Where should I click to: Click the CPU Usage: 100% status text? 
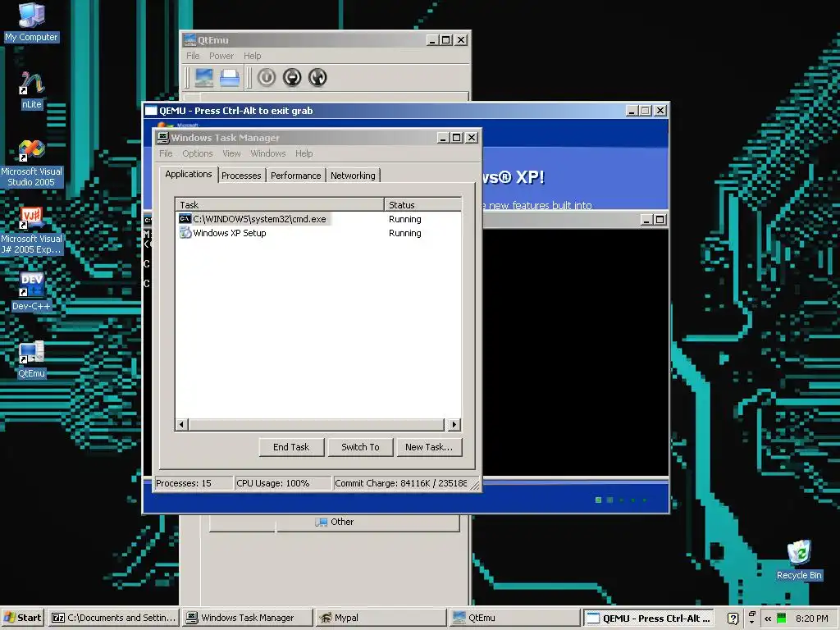click(x=272, y=483)
